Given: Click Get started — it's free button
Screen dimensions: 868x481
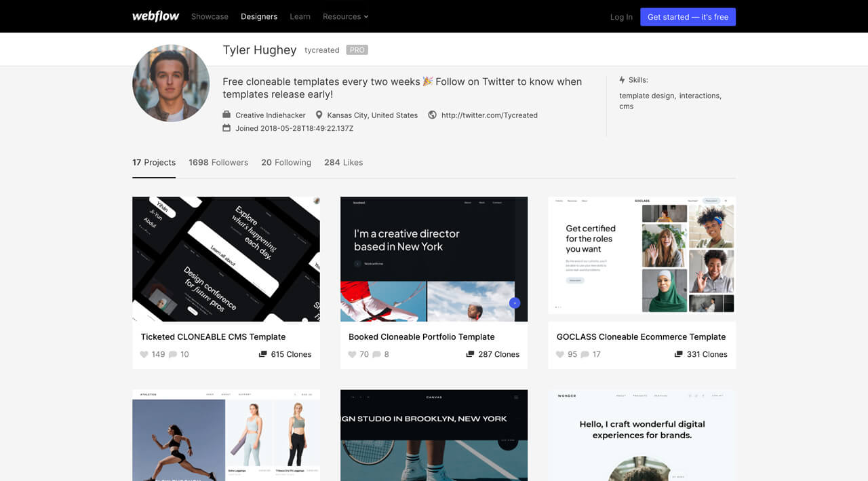Looking at the screenshot, I should pos(688,17).
